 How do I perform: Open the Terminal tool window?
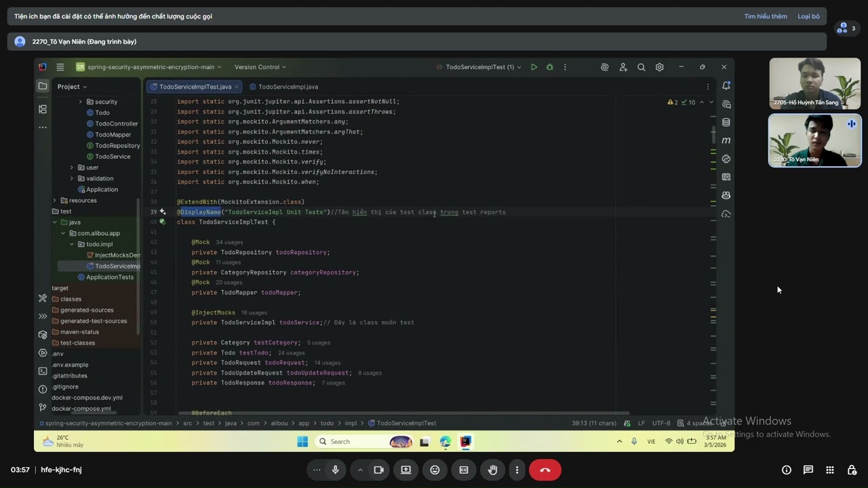point(43,371)
